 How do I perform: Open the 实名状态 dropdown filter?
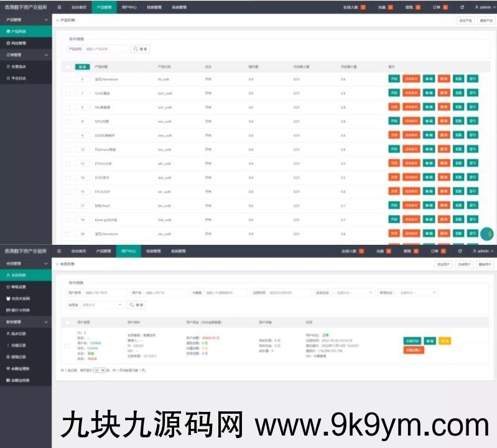pos(352,293)
